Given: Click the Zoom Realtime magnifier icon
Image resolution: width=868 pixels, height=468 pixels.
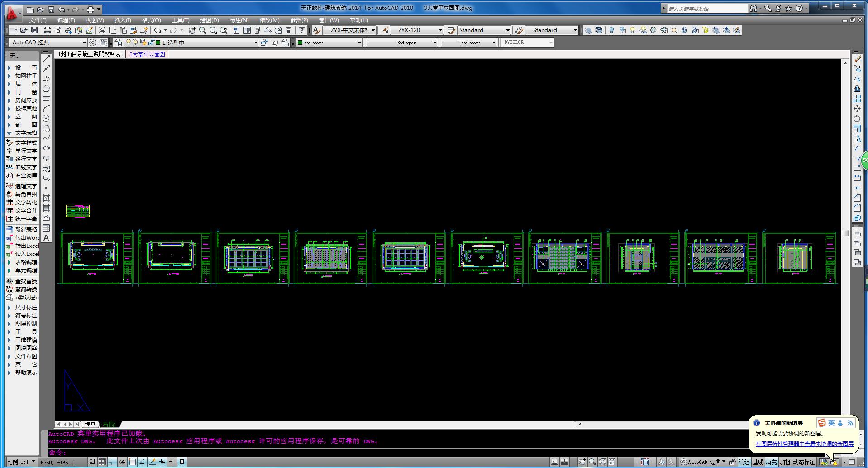Looking at the screenshot, I should coord(203,30).
